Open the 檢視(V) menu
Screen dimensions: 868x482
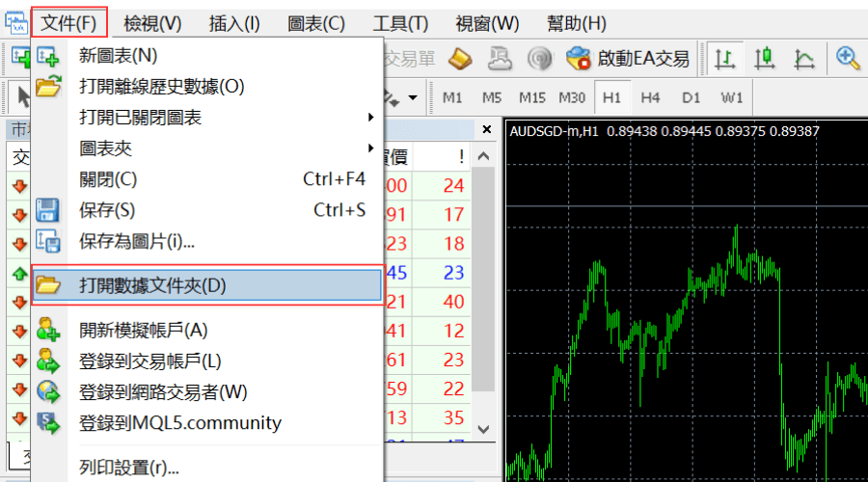click(152, 23)
